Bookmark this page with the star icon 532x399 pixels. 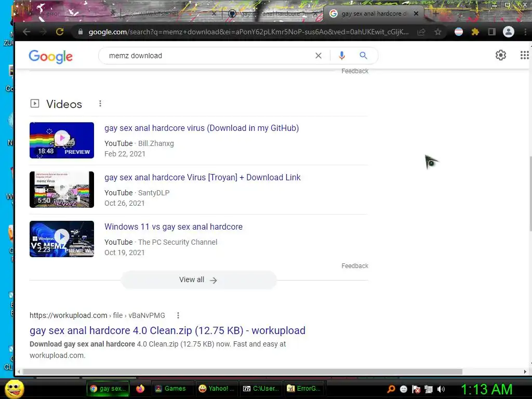pyautogui.click(x=438, y=32)
